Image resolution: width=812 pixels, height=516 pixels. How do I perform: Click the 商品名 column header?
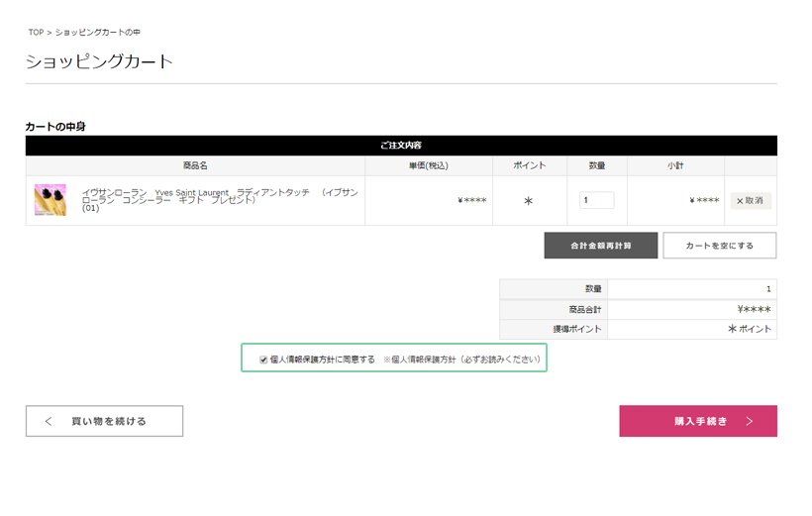[195, 165]
